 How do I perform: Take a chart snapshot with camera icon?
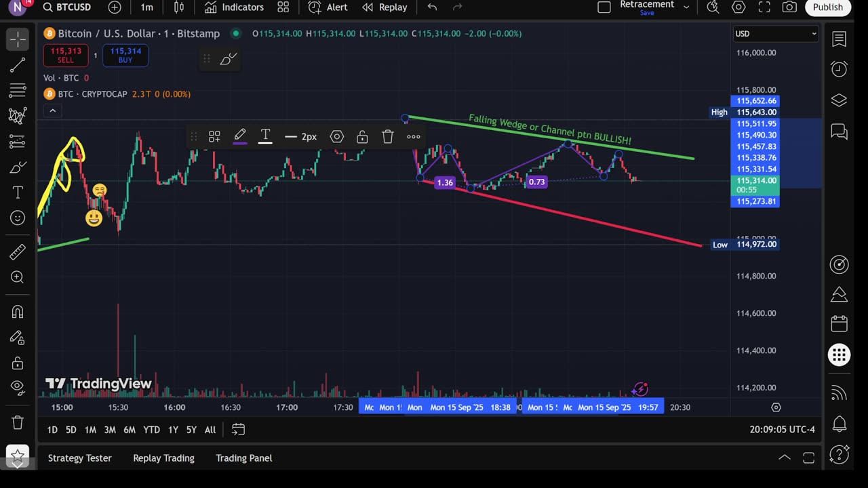(789, 7)
